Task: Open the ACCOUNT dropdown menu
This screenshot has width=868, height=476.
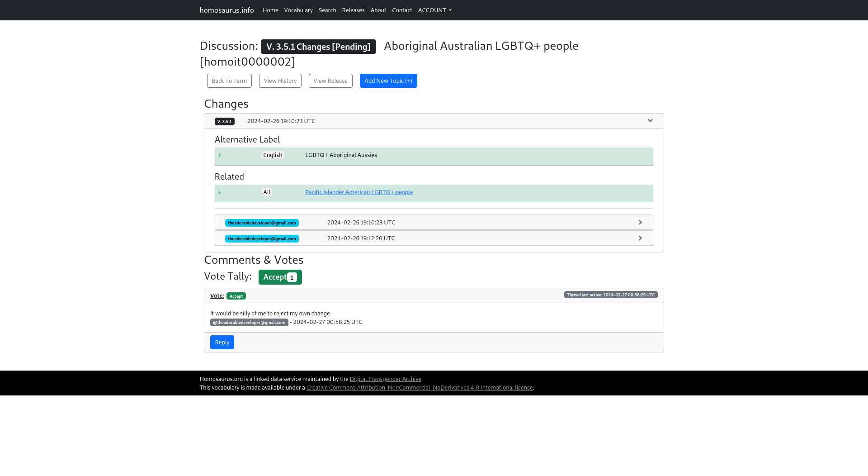Action: [x=434, y=10]
